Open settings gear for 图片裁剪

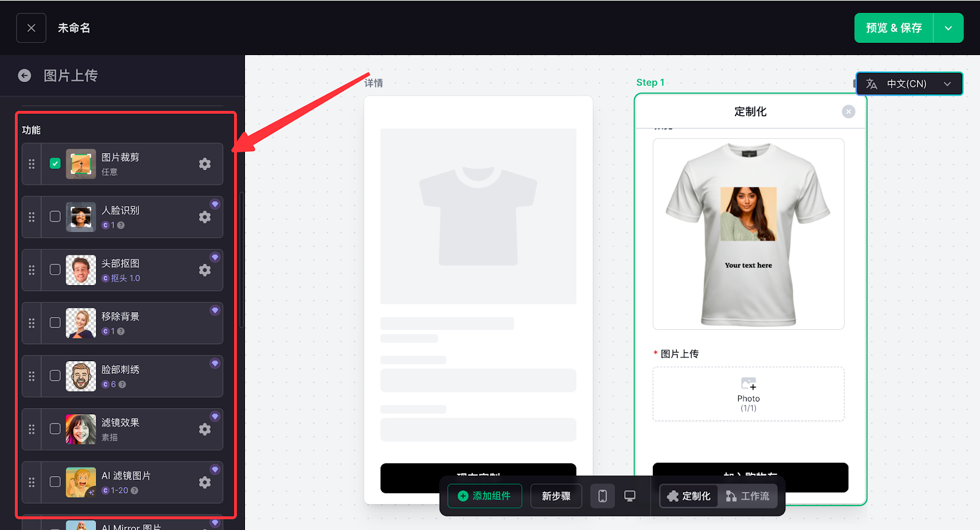[205, 164]
